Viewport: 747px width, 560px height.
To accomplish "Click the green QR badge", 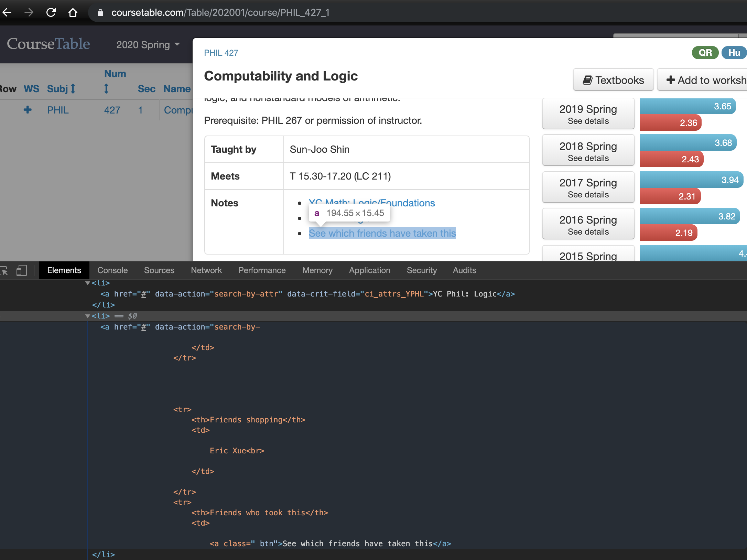I will pyautogui.click(x=705, y=52).
